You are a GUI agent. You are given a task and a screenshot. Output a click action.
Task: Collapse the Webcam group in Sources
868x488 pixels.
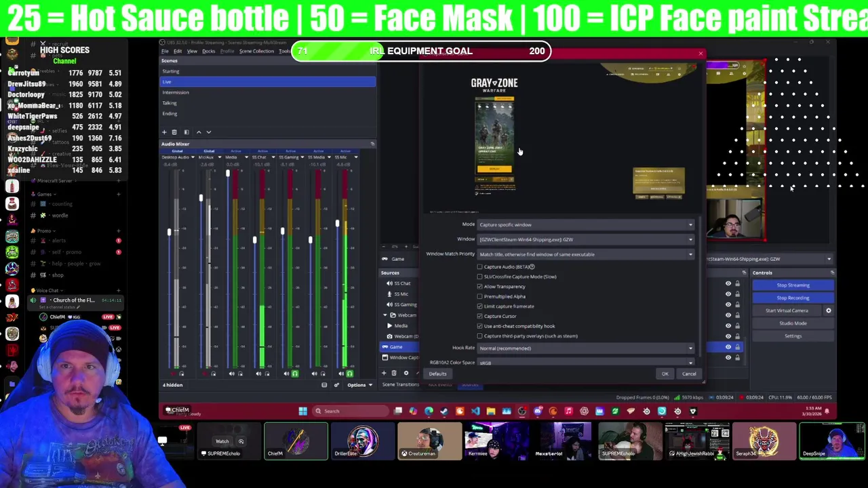[384, 315]
